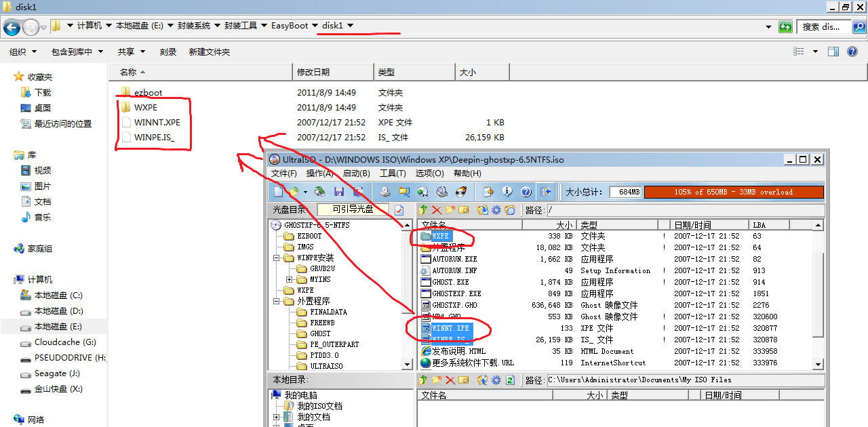The width and height of the screenshot is (868, 427).
Task: Click the blue help question mark icon
Action: tap(526, 192)
